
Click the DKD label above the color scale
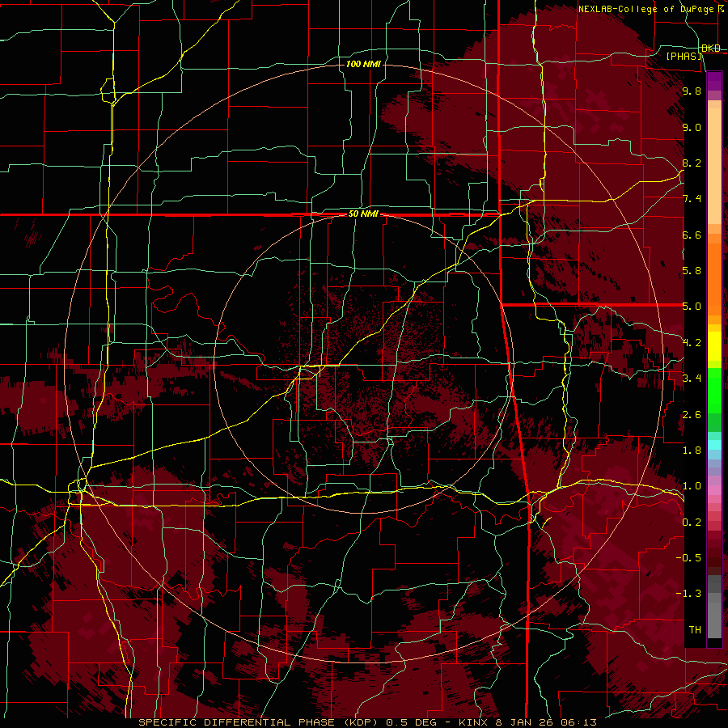[x=711, y=49]
